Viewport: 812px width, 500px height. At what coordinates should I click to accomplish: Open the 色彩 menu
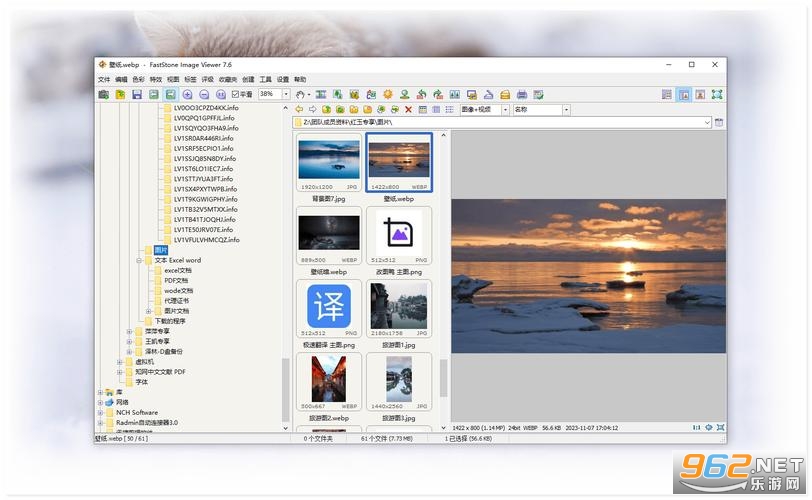tap(138, 80)
